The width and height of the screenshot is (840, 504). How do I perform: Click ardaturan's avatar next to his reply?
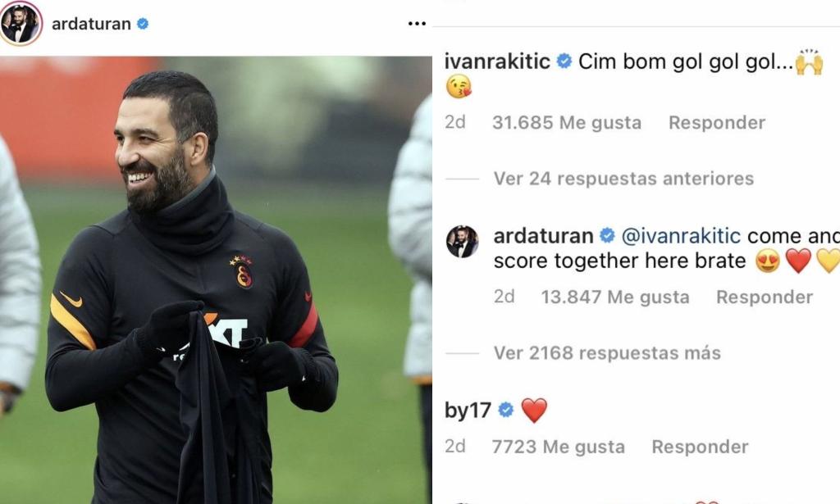click(x=463, y=241)
